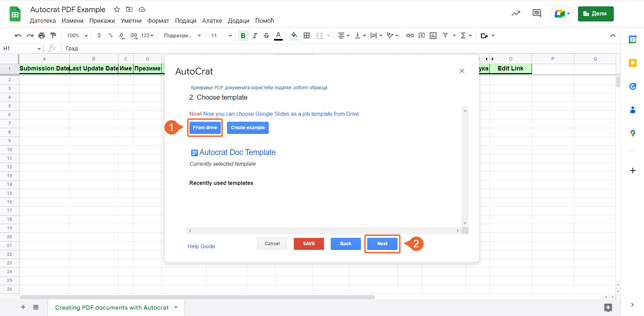This screenshot has width=644, height=316.
Task: Open the Формат menu
Action: [x=158, y=21]
